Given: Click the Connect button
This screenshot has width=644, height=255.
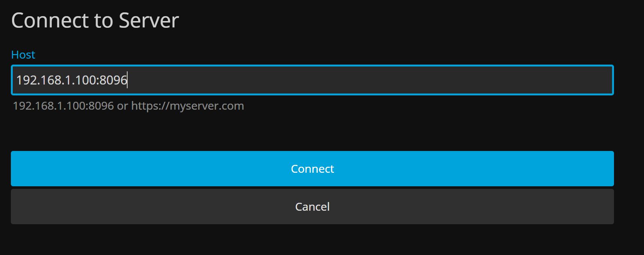Looking at the screenshot, I should 312,169.
